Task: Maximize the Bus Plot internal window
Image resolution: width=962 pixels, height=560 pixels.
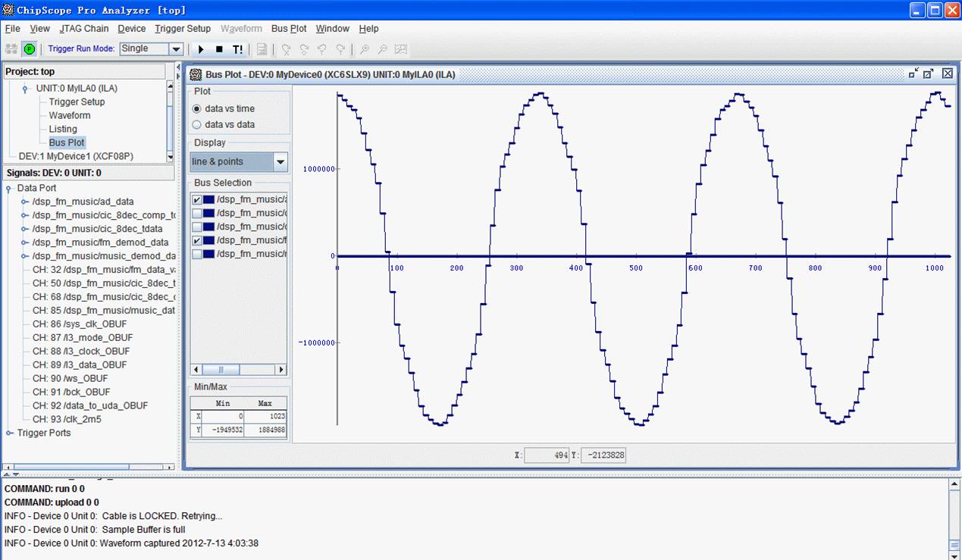Action: coord(929,74)
